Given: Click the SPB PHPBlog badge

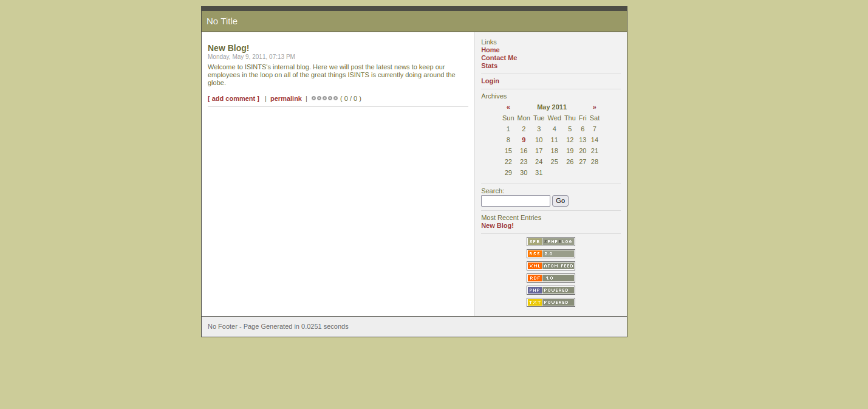Looking at the screenshot, I should [550, 241].
